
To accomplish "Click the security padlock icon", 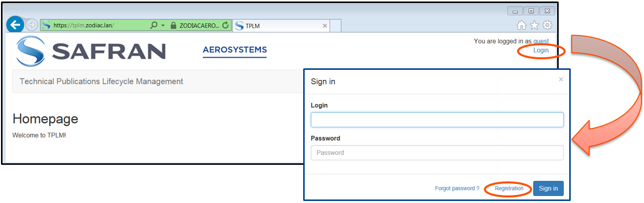I will [x=173, y=25].
